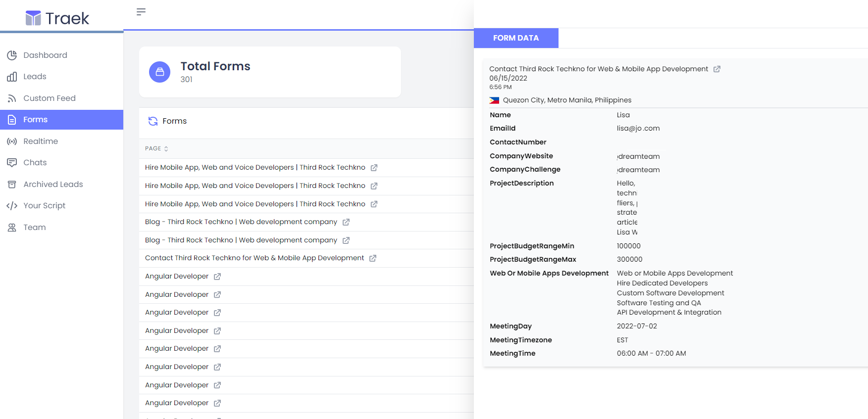Image resolution: width=868 pixels, height=419 pixels.
Task: Open Archived Leads in the sidebar
Action: point(53,185)
